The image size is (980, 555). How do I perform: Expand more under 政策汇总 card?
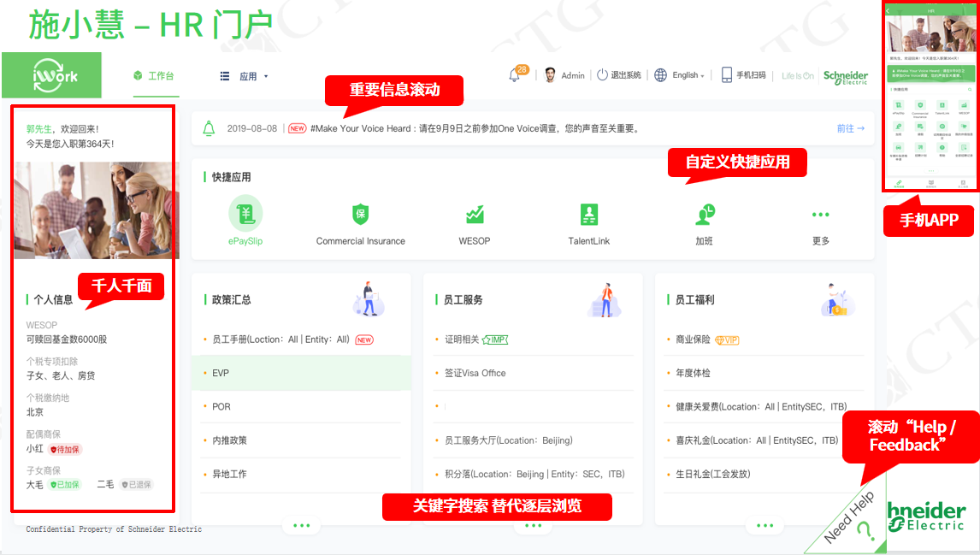click(301, 526)
